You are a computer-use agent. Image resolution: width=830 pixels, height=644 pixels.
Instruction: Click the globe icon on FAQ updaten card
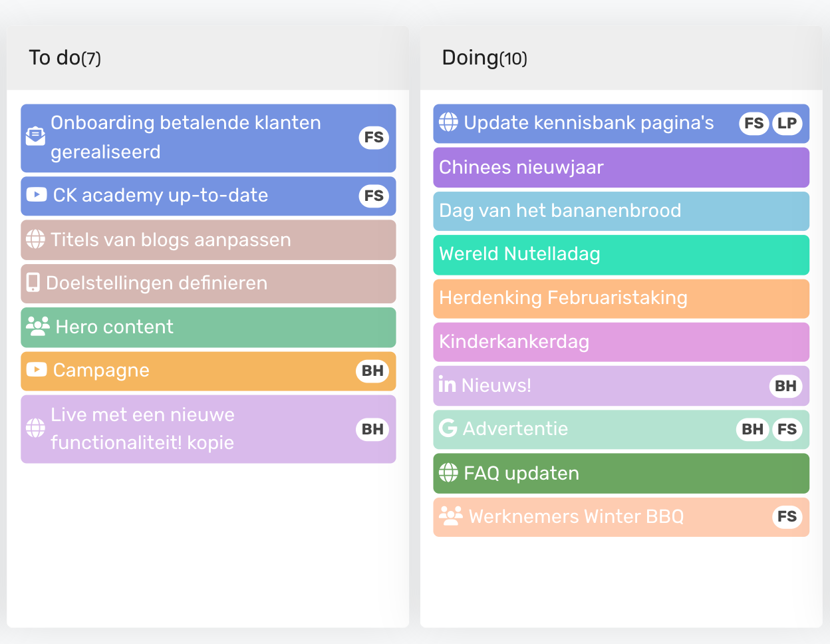tap(448, 472)
